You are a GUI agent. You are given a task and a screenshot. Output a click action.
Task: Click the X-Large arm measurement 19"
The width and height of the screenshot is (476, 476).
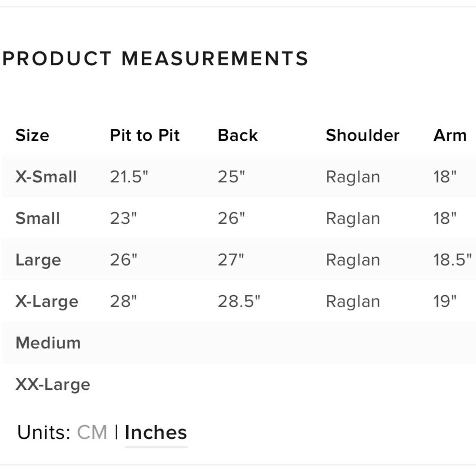tap(445, 301)
